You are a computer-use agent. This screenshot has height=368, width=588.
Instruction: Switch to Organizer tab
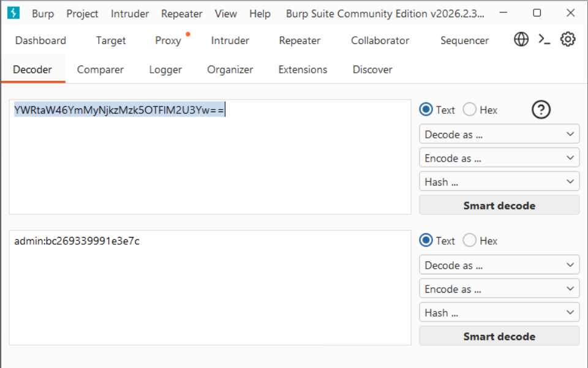230,70
